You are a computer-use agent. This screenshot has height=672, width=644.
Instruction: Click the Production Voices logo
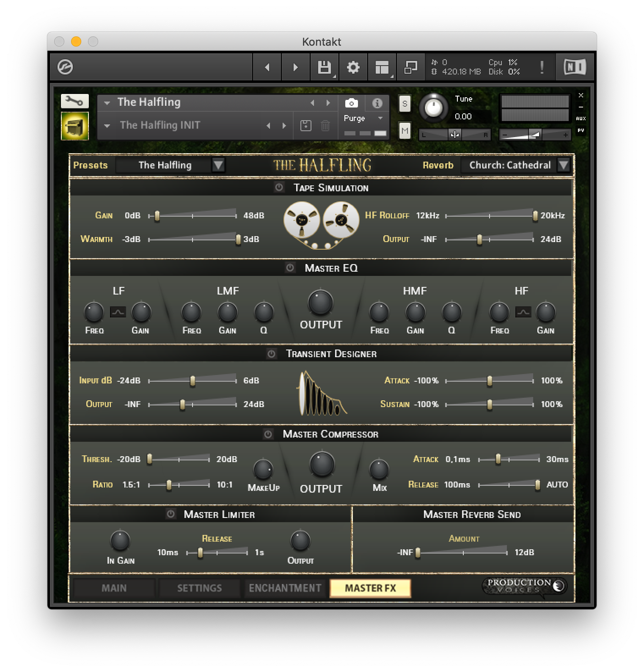(x=525, y=587)
